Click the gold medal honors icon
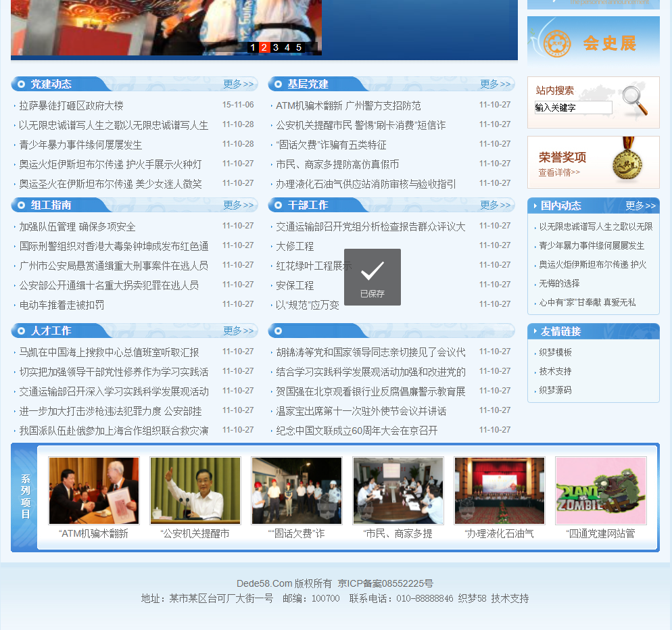 pos(626,162)
